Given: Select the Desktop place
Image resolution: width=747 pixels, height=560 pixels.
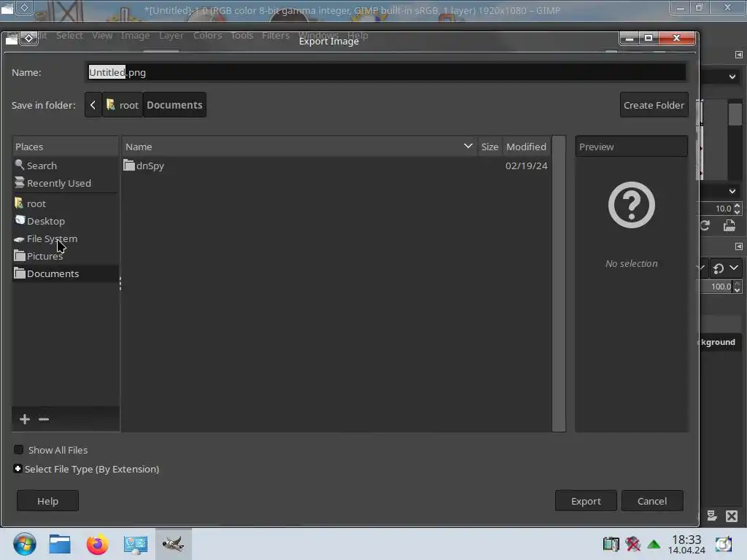Looking at the screenshot, I should [x=46, y=221].
